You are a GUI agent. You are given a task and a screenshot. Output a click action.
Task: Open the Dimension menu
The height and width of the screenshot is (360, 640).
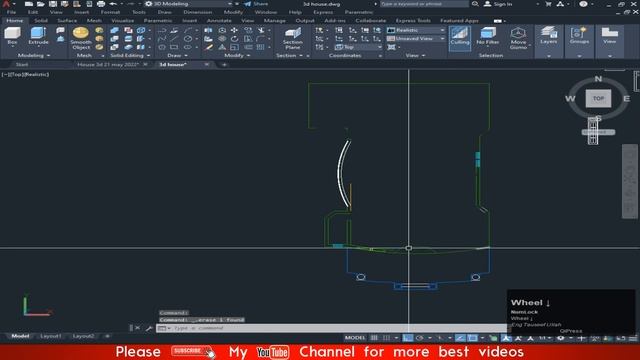point(198,12)
